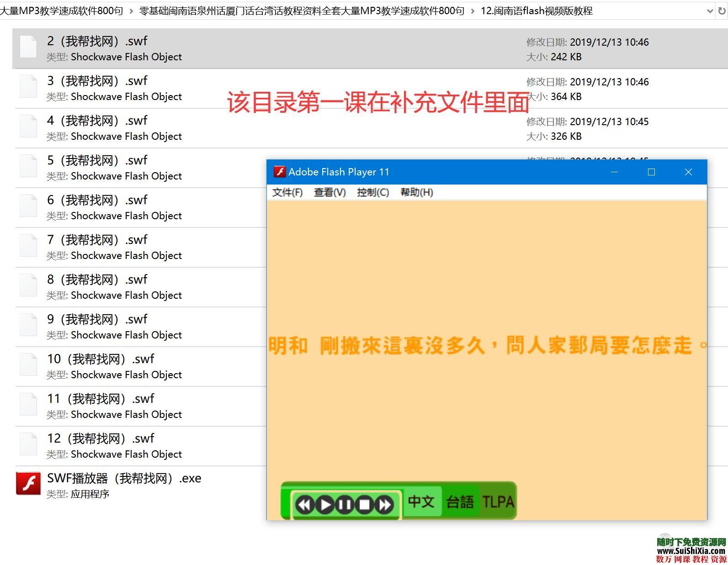Click the size 242 KB of file 2
This screenshot has height=565, width=728.
566,57
